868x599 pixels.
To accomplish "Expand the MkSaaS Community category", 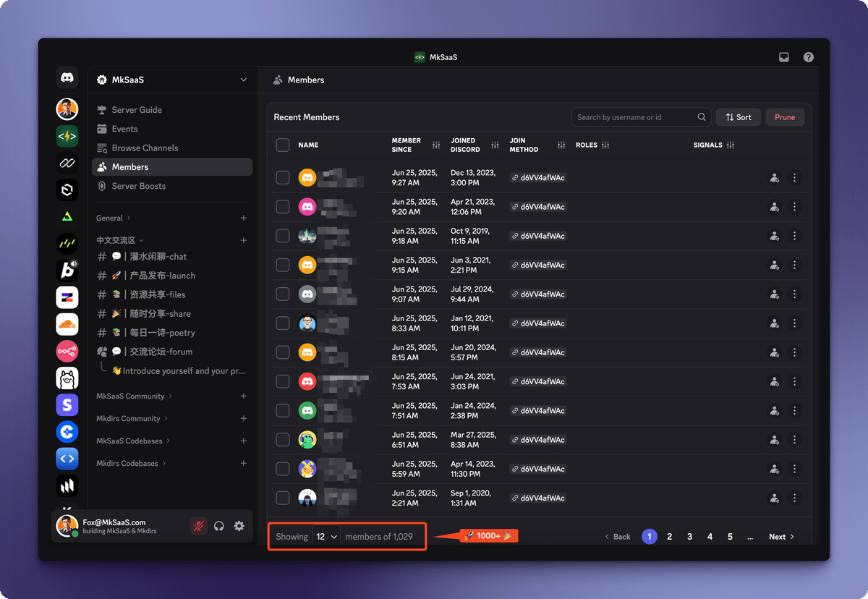I will (x=135, y=396).
